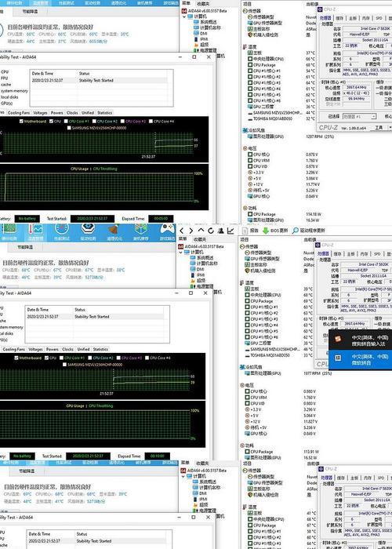392x549 pixels.
Task: Go back with AIDA64's left arrow toolbar icon
Action: (181, 231)
